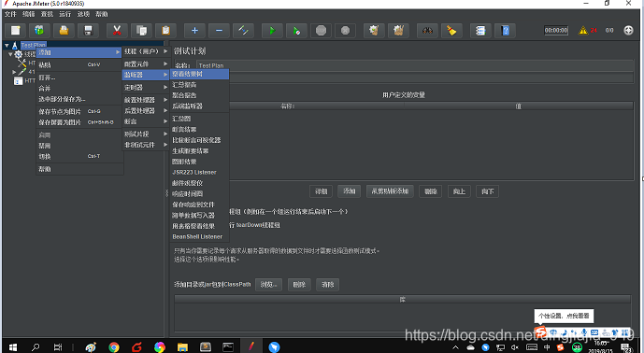Choose 切换 in the context menu
Image resolution: width=644 pixels, height=353 pixels.
(79, 156)
